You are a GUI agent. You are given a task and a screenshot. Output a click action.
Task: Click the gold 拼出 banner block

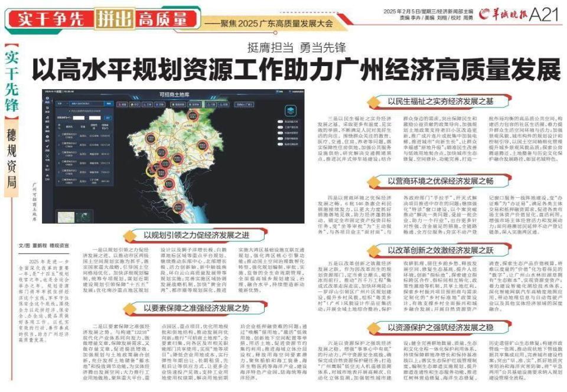[113, 19]
